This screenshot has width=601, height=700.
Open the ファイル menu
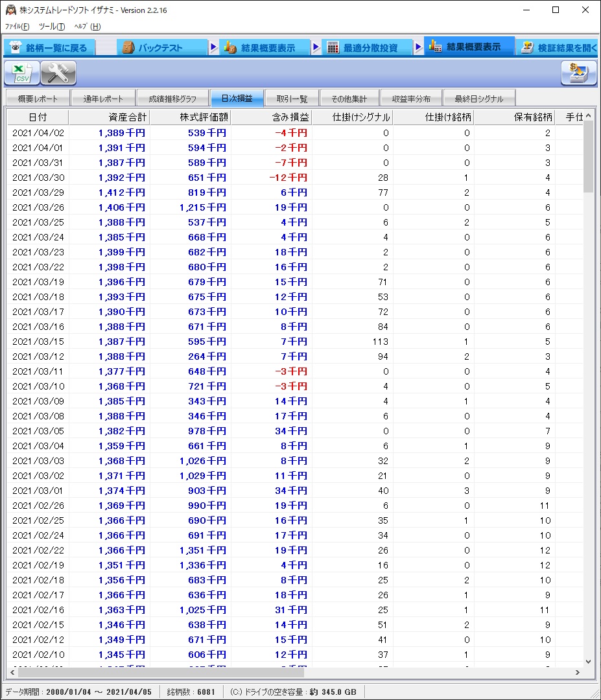[18, 27]
